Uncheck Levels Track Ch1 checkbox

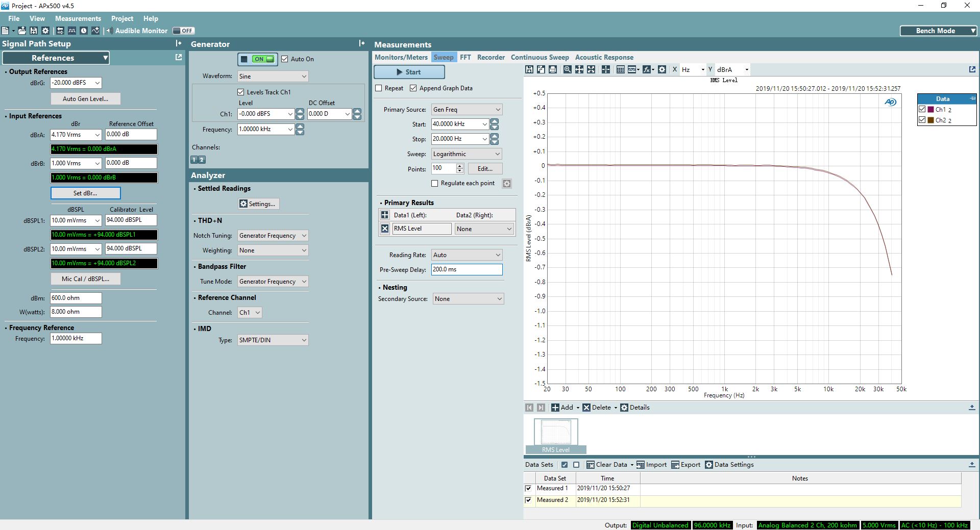tap(241, 92)
